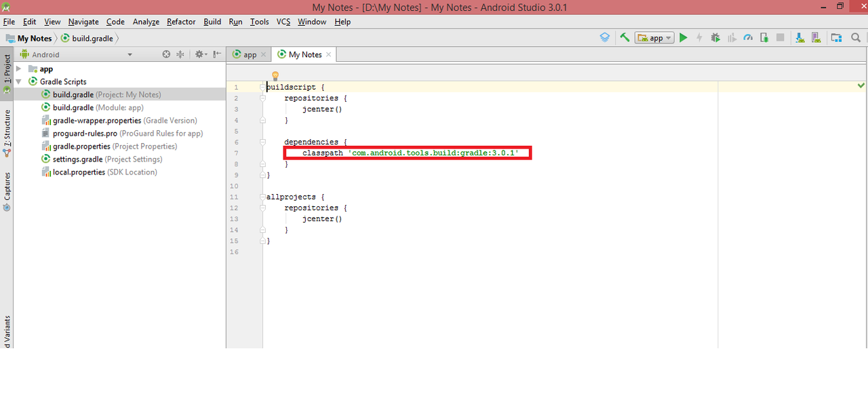The height and width of the screenshot is (403, 868).
Task: Click build.gradle breadcrumb in navigation bar
Action: tap(87, 39)
